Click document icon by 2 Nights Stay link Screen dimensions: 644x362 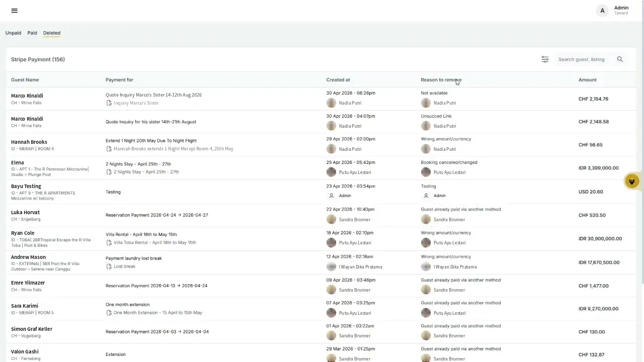109,172
